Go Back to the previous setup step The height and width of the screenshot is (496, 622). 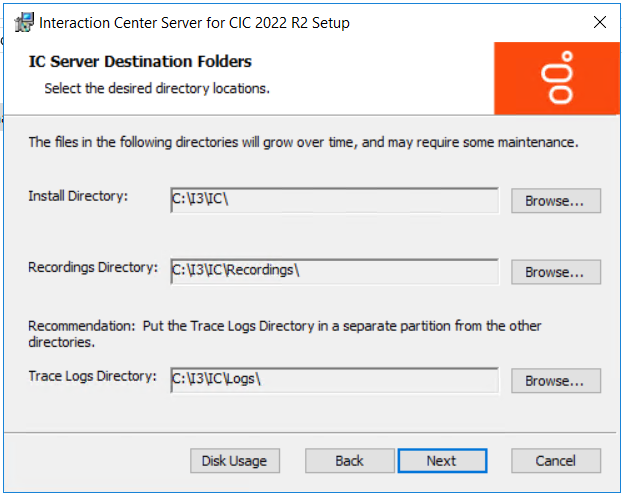[349, 461]
